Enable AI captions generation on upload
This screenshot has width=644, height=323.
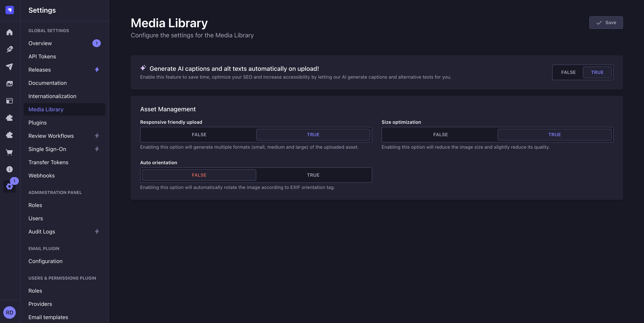597,72
